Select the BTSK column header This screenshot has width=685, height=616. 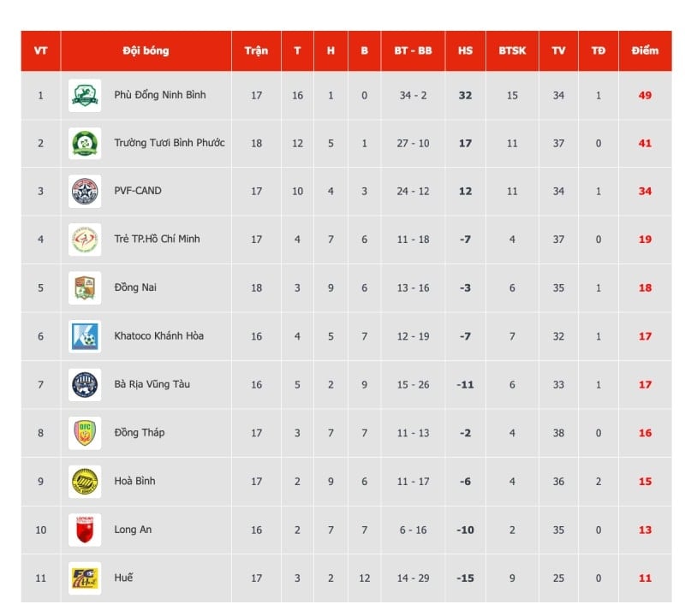tap(512, 50)
